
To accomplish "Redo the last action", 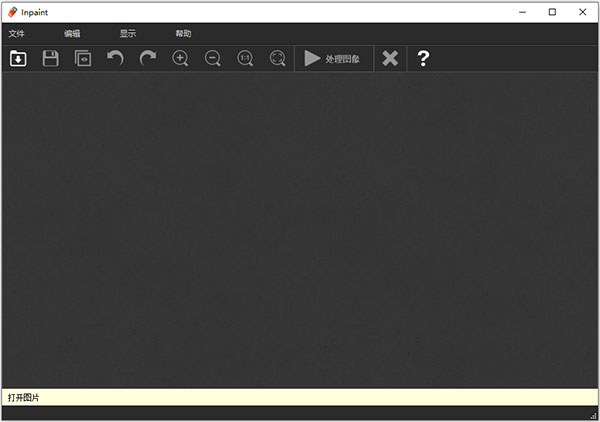I will (x=148, y=59).
